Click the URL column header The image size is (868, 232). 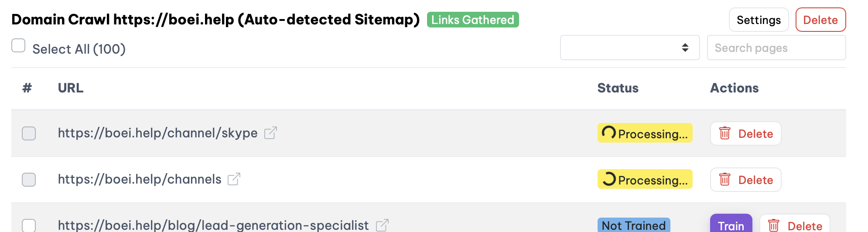point(71,88)
